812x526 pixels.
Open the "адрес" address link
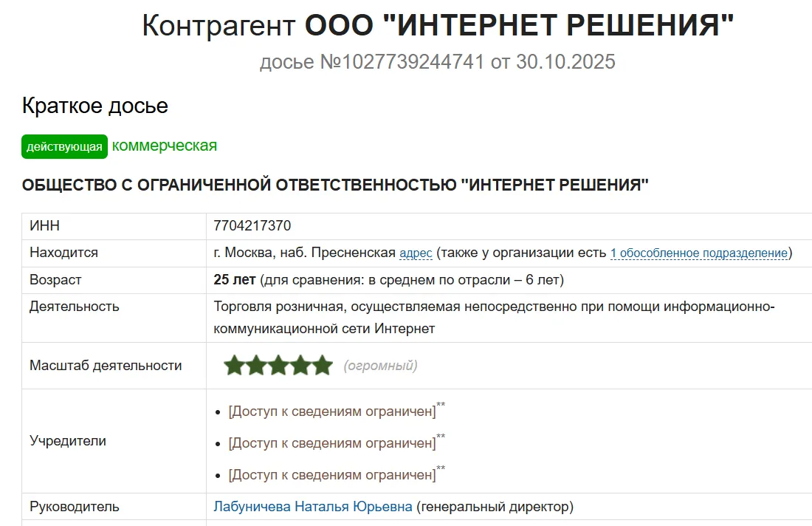click(x=416, y=253)
